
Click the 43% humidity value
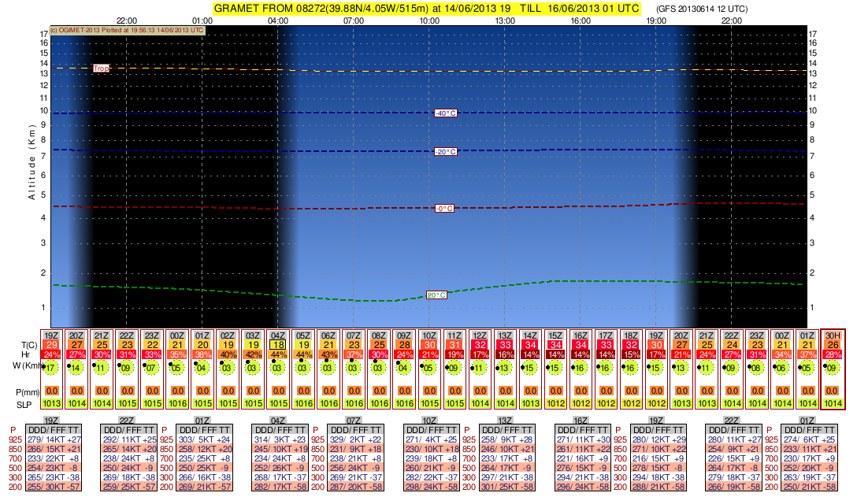[x=329, y=354]
